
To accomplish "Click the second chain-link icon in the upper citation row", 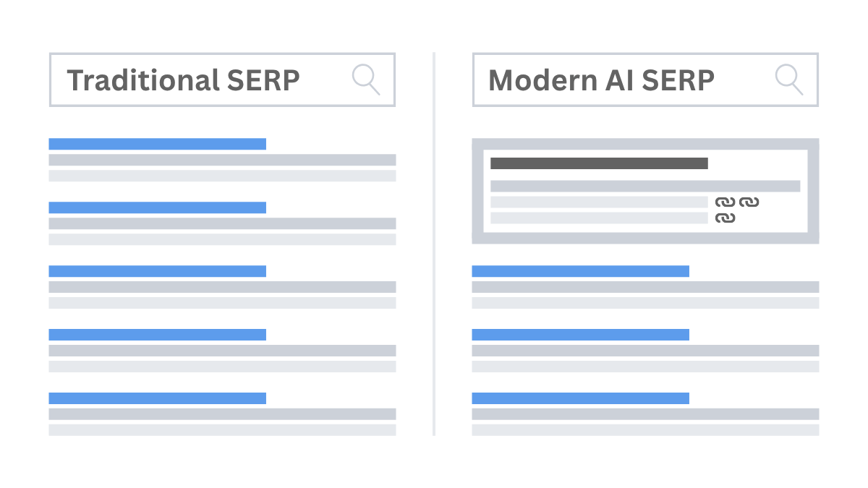I will [749, 202].
